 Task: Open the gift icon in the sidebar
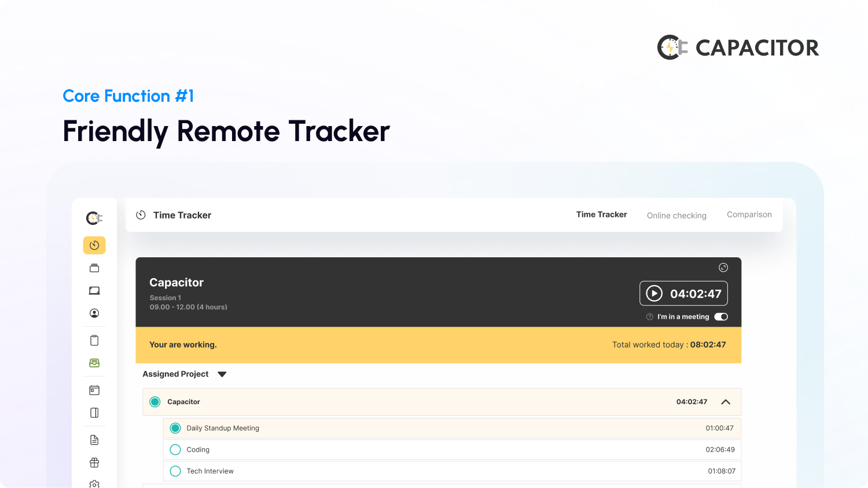coord(94,463)
